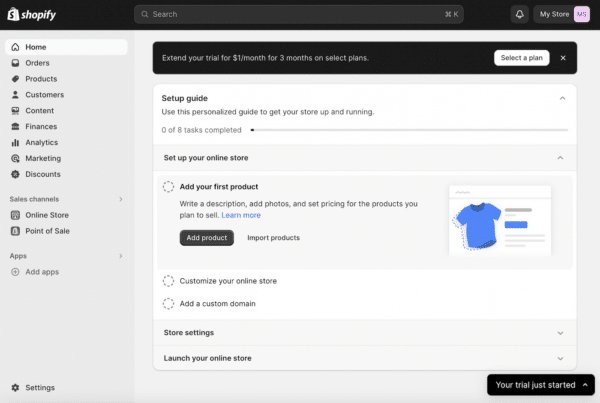The image size is (600, 403).
Task: Mark 'Add your first product' as done
Action: click(168, 187)
